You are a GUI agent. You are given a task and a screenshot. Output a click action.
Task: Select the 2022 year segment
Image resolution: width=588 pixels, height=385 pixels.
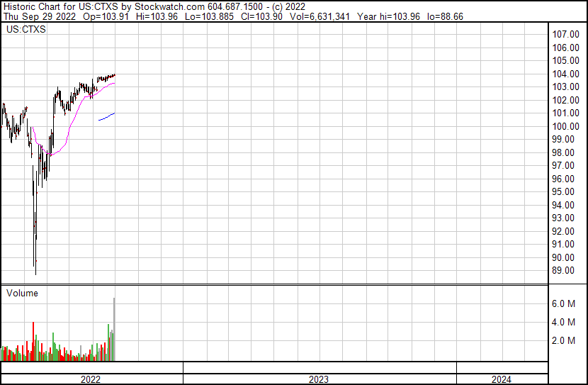pyautogui.click(x=91, y=379)
